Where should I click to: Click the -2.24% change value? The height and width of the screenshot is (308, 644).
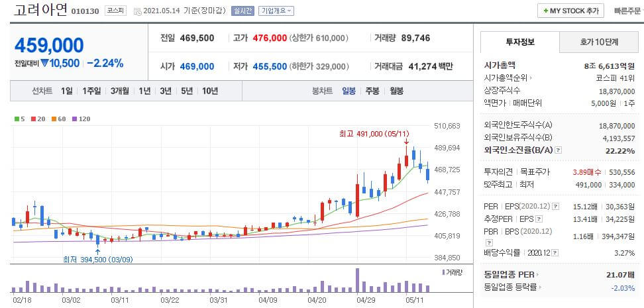point(105,63)
